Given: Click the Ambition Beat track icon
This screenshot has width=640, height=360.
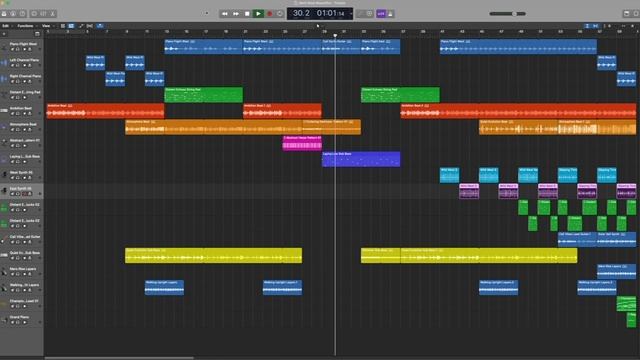Looking at the screenshot, I should click(x=4, y=111).
